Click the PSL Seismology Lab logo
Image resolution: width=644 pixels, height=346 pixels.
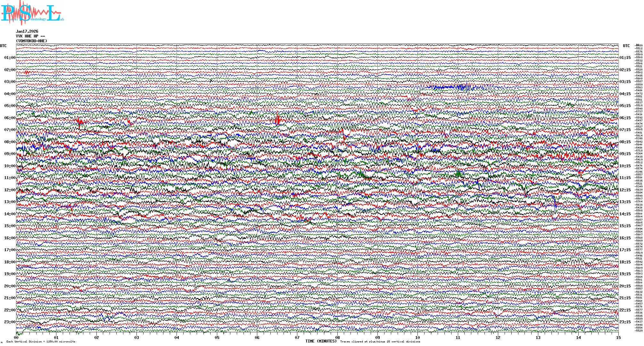tap(32, 13)
